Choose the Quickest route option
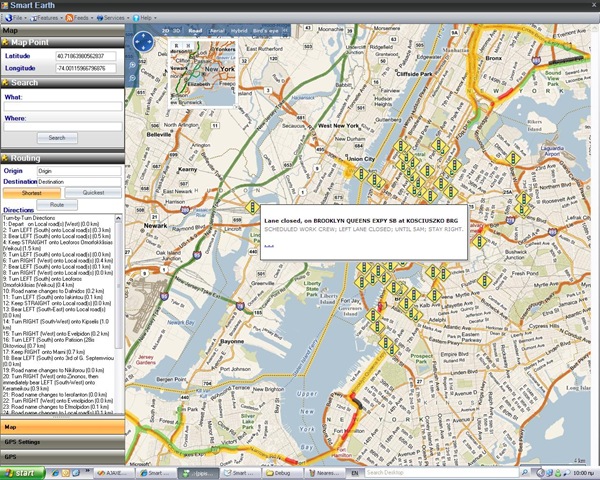 pyautogui.click(x=93, y=193)
